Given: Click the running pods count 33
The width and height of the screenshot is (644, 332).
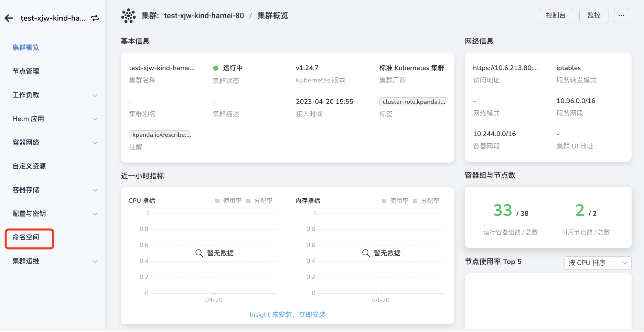Looking at the screenshot, I should (503, 210).
